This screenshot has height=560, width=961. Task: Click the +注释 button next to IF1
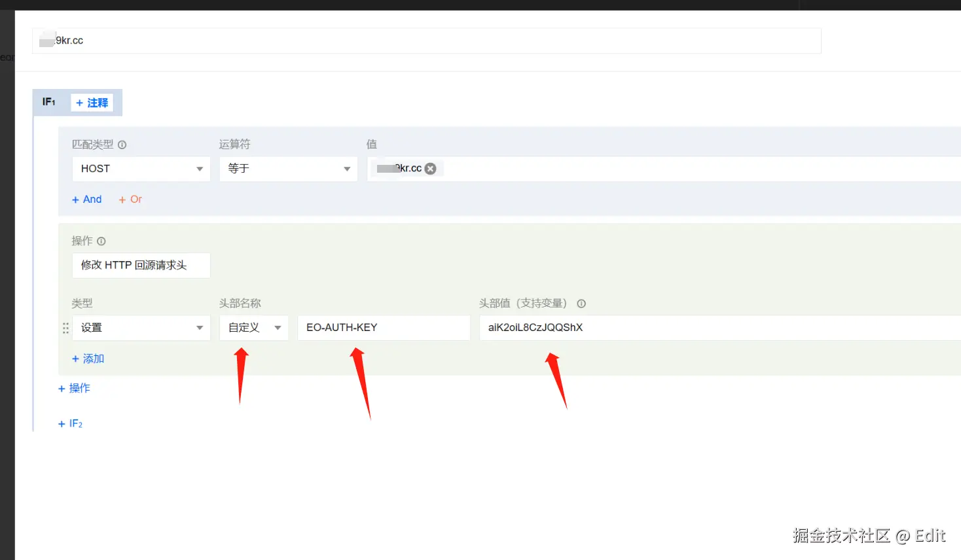pos(92,102)
